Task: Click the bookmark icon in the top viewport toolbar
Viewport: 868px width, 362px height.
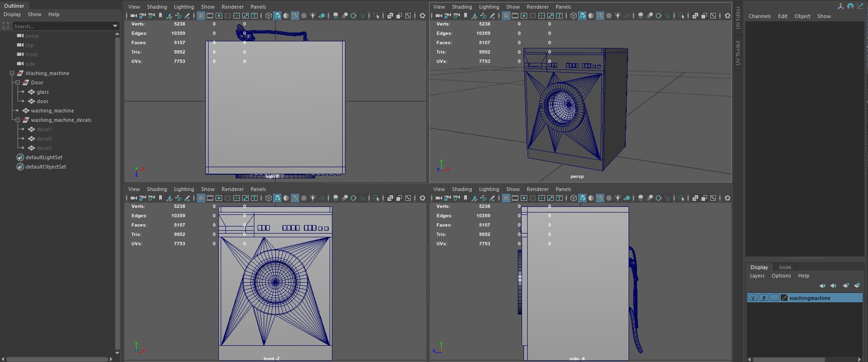Action: pos(160,16)
